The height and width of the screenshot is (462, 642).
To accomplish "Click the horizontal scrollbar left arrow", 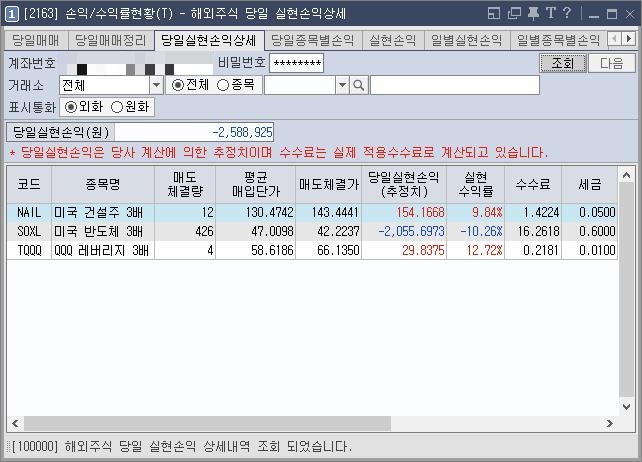I will click(15, 424).
